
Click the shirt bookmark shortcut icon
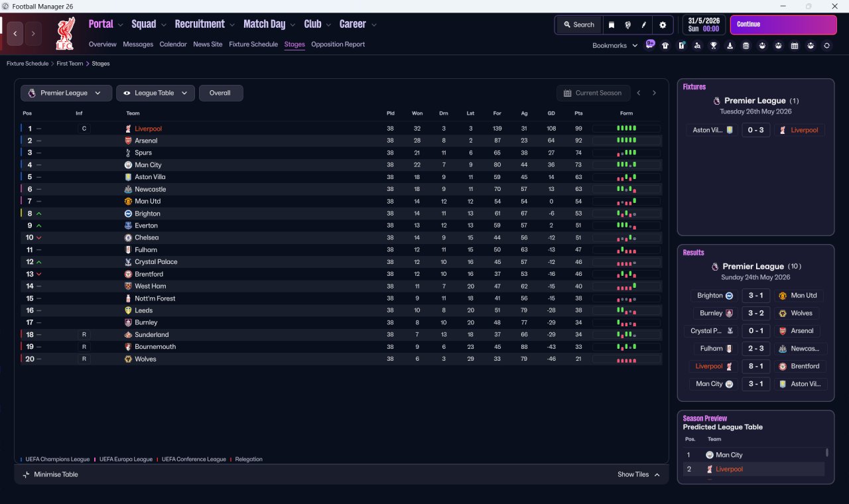(x=665, y=46)
